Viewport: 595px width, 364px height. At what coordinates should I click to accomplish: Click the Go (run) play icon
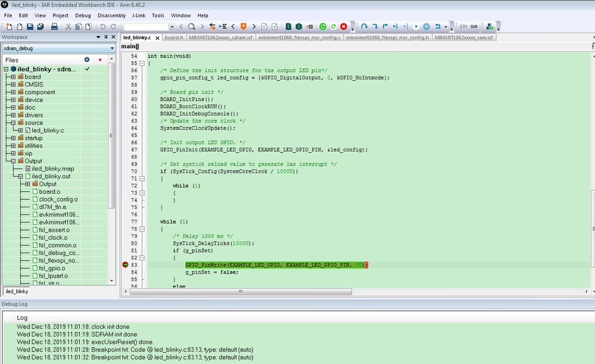[416, 27]
